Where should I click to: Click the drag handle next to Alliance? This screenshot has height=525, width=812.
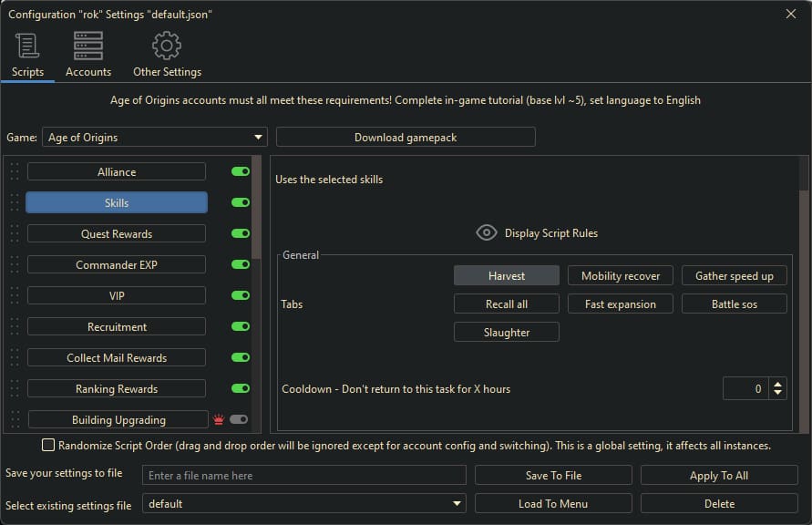pos(14,171)
